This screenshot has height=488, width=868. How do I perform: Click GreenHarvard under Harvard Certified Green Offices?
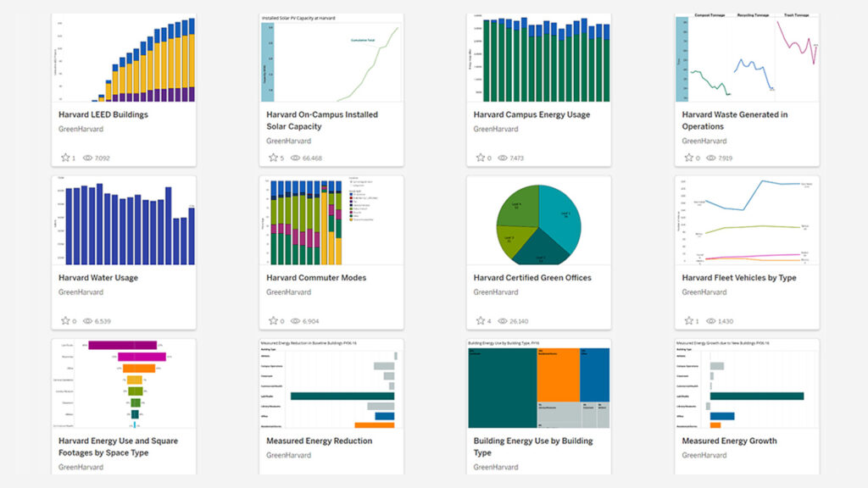[495, 292]
